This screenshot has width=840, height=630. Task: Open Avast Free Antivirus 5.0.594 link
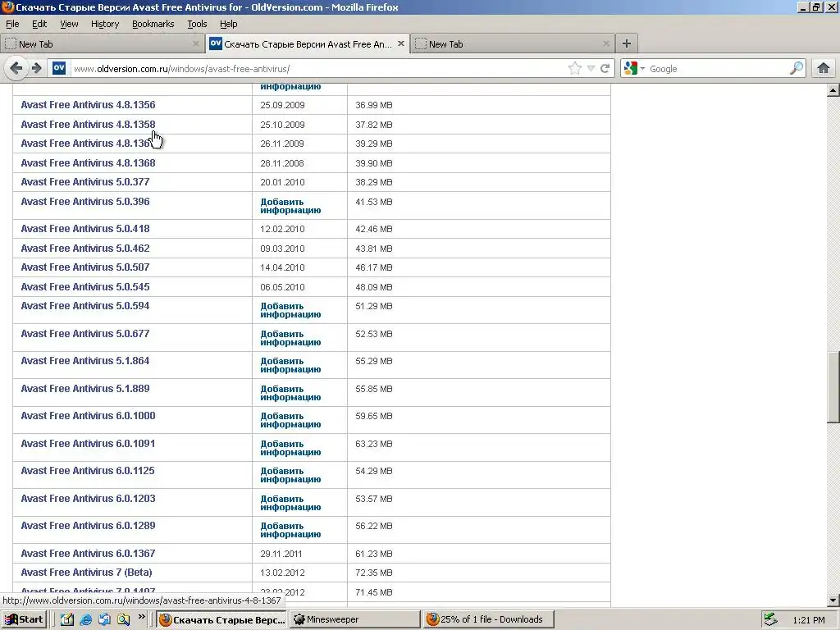coord(85,306)
